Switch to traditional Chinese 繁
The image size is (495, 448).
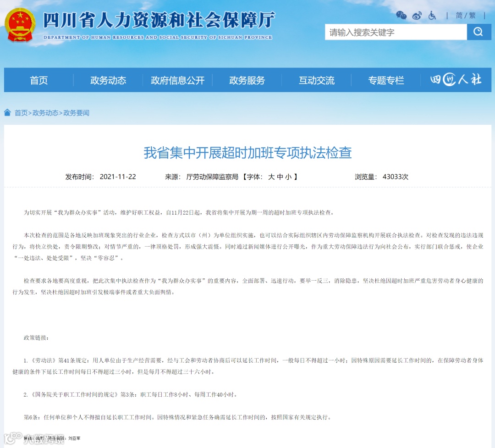click(x=472, y=16)
